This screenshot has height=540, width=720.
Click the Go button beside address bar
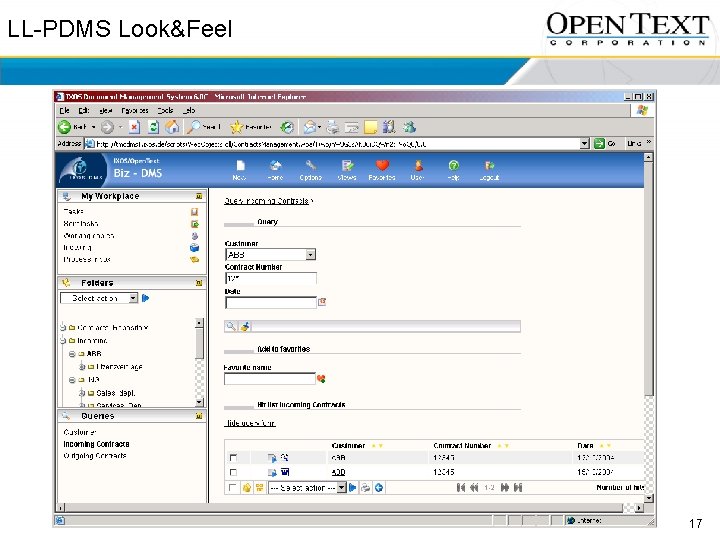coord(605,143)
